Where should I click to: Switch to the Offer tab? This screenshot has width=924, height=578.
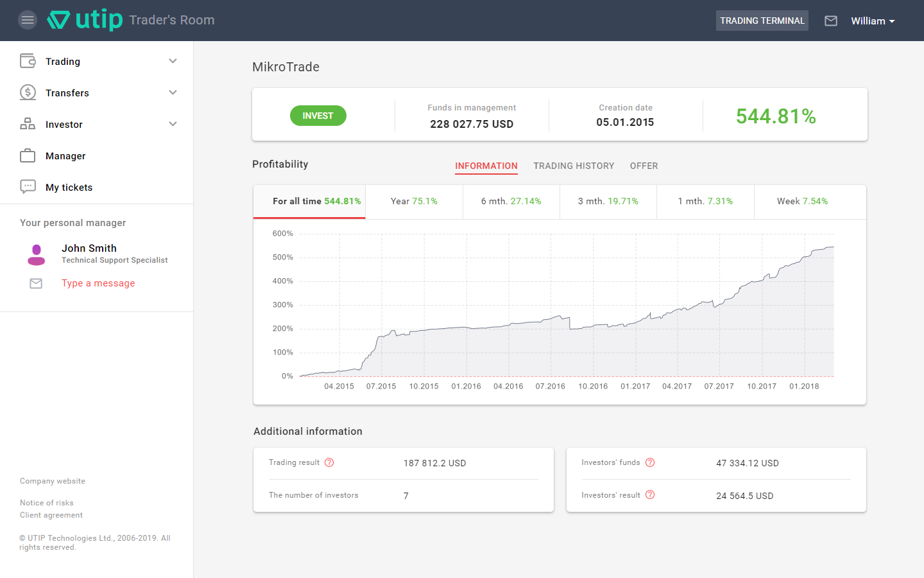(x=644, y=166)
